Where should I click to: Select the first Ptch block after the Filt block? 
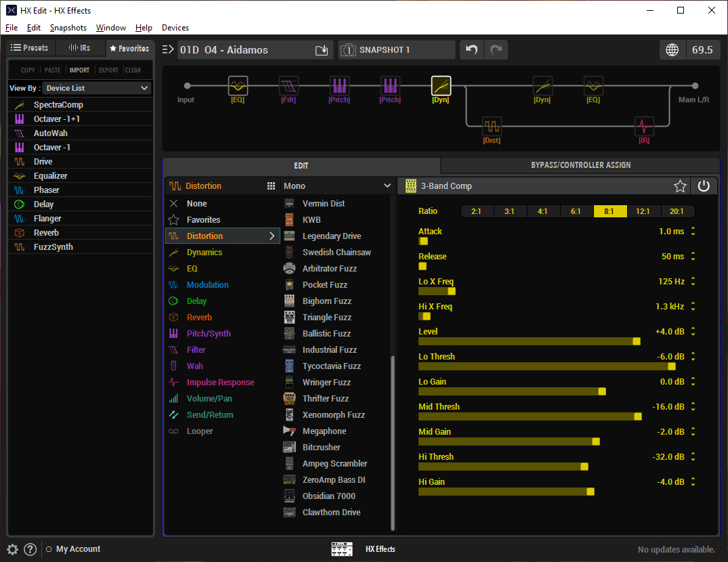click(339, 86)
